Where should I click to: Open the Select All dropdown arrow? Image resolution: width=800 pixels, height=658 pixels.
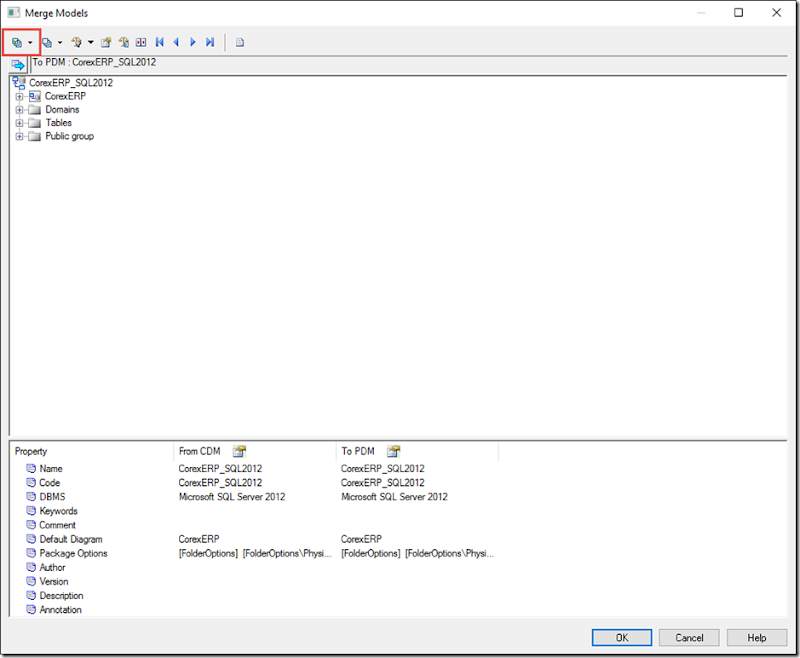pos(30,42)
